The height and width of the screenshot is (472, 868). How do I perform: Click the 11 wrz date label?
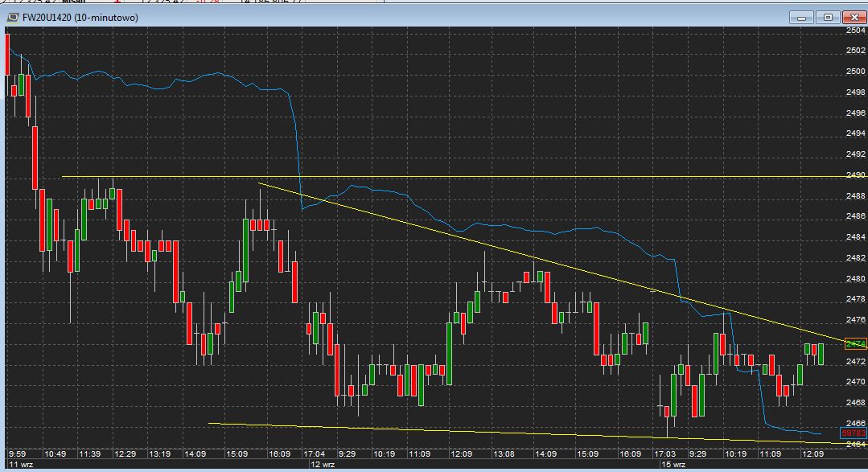[x=21, y=465]
